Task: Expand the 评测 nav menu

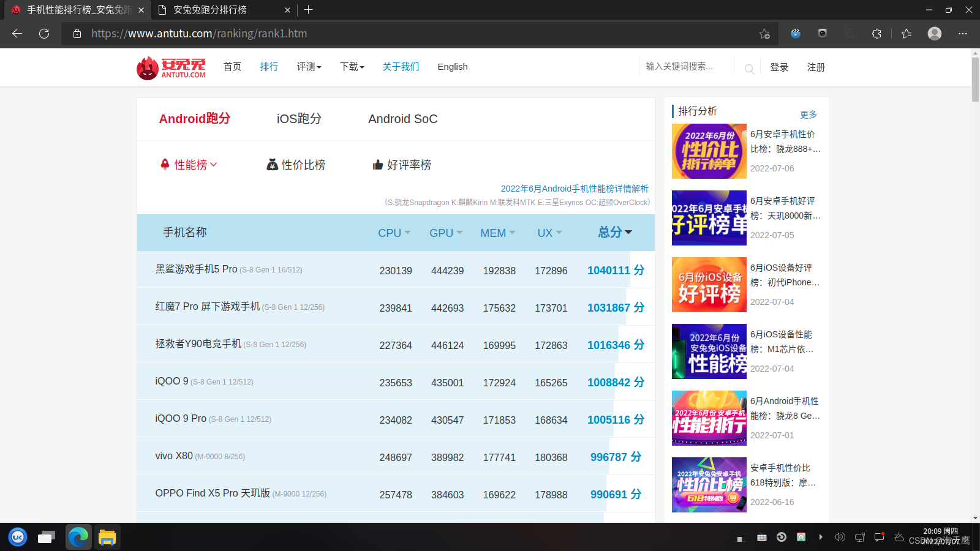Action: [309, 67]
